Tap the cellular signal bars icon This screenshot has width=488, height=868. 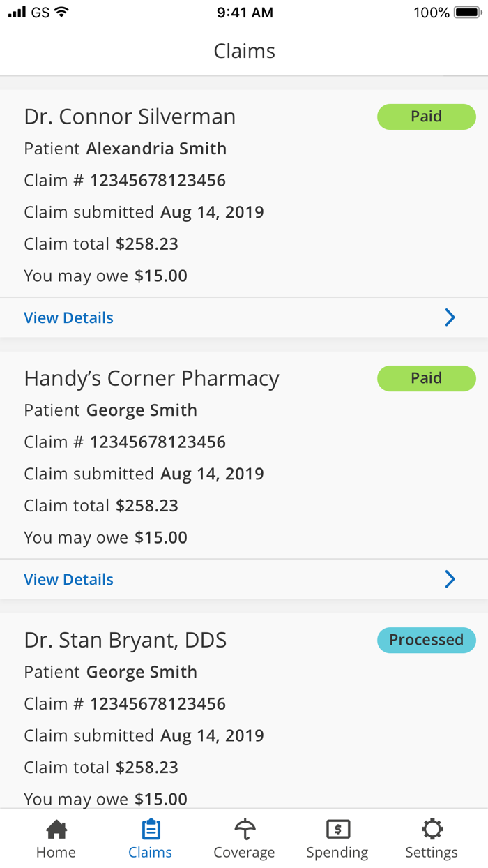pyautogui.click(x=17, y=13)
